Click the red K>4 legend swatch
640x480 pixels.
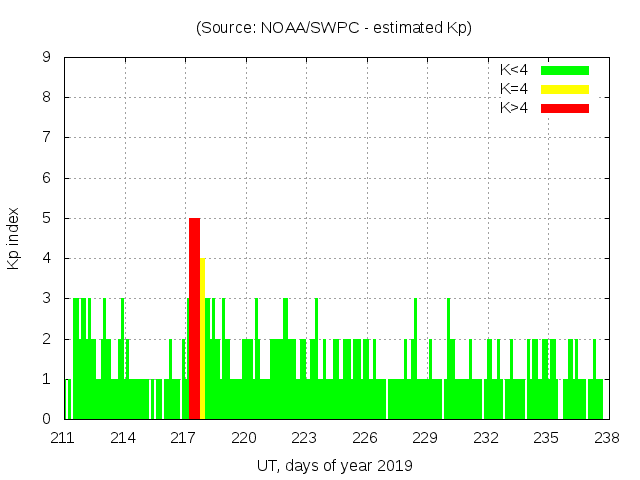tap(565, 107)
